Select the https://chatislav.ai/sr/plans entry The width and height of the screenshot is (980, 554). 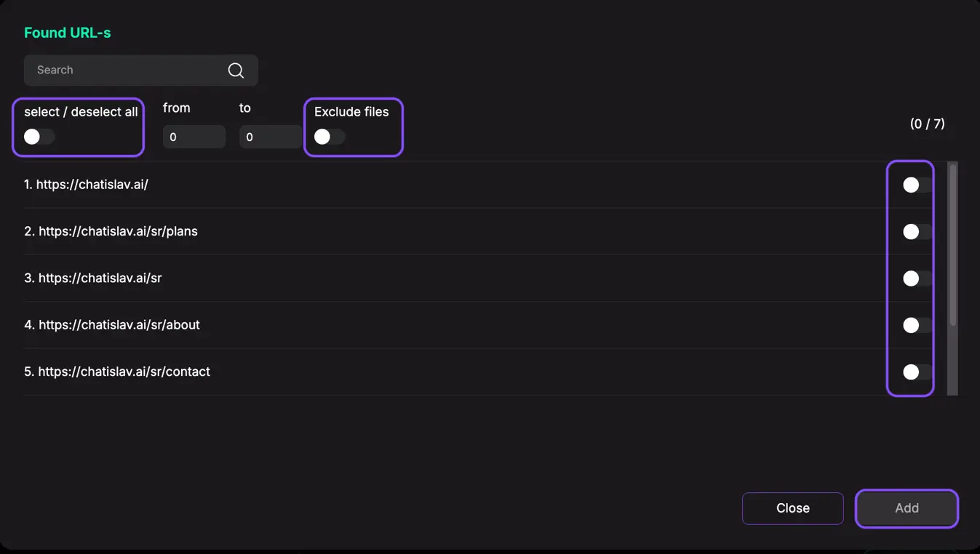tap(111, 231)
